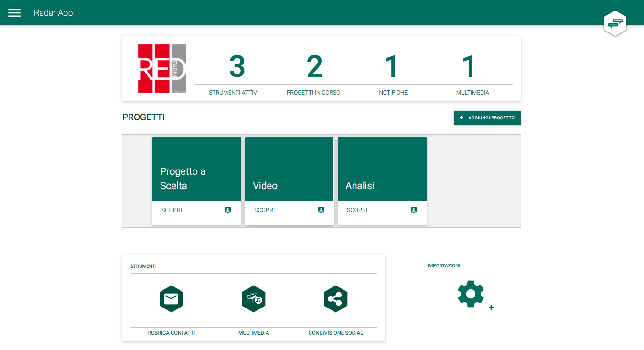Click Scopri on the Analisi card

[357, 210]
